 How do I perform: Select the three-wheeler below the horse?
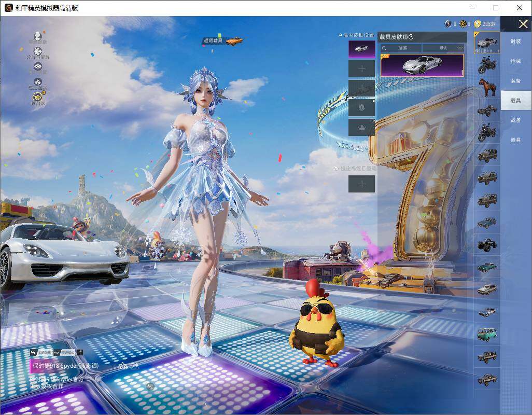pos(487,110)
